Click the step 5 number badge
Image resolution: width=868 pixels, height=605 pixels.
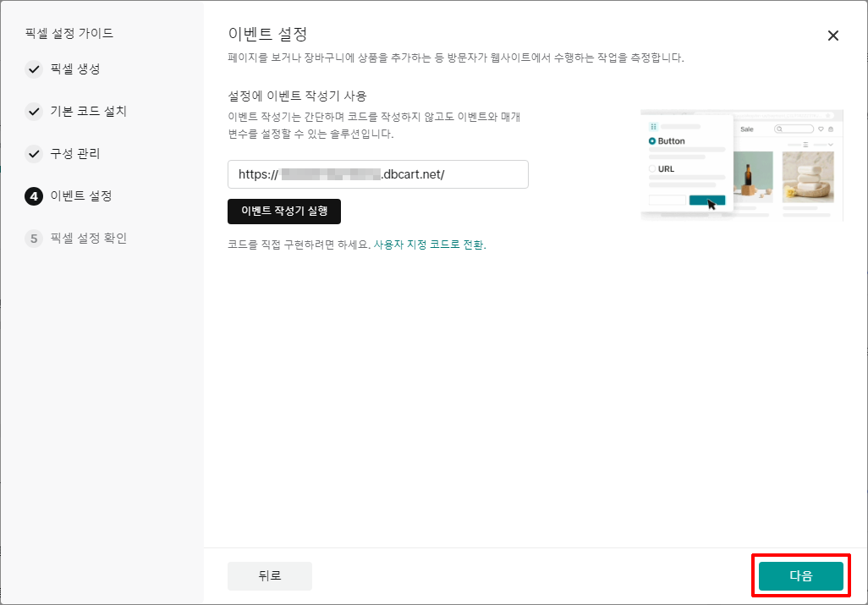[x=34, y=239]
